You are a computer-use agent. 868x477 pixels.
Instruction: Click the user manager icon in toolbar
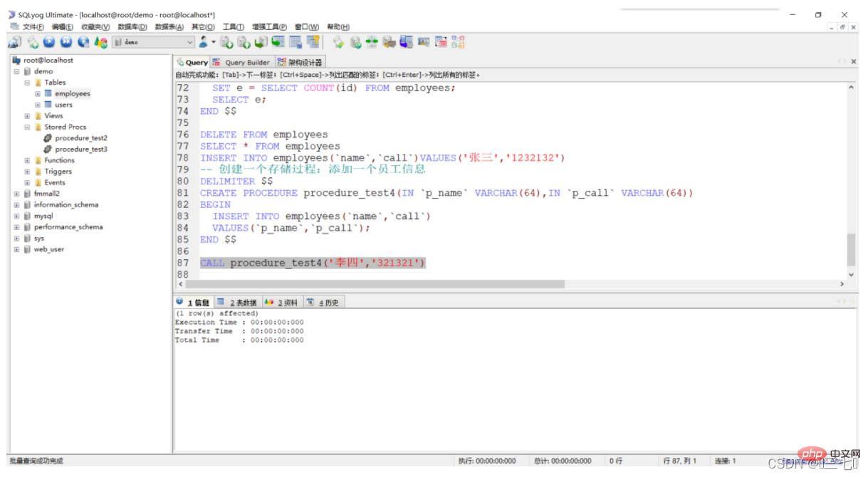[x=202, y=42]
